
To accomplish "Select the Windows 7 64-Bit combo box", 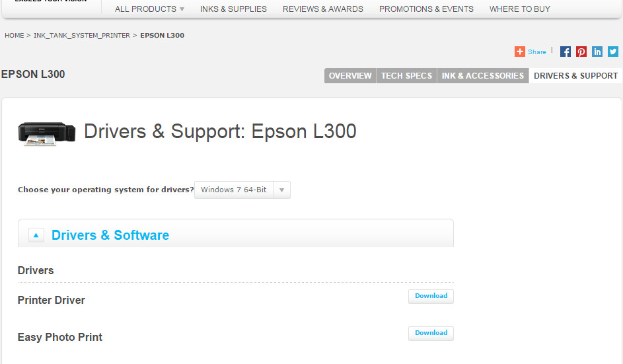I will [x=242, y=190].
